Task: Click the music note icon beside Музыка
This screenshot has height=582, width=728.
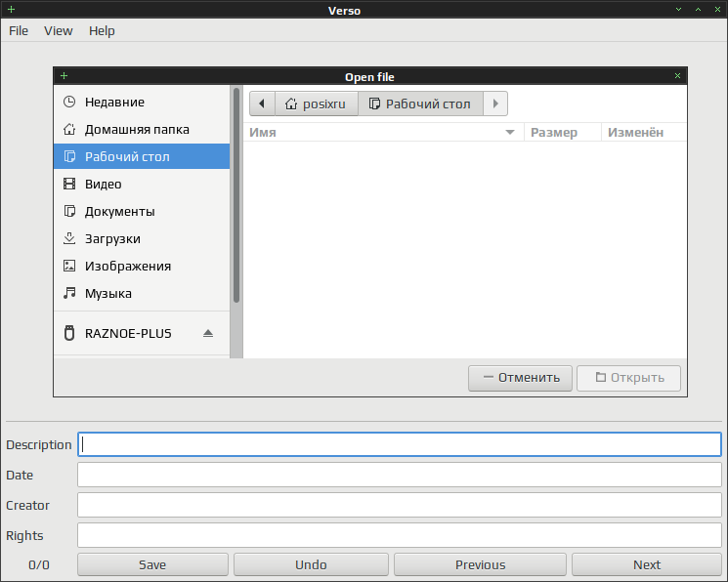Action: pos(69,293)
